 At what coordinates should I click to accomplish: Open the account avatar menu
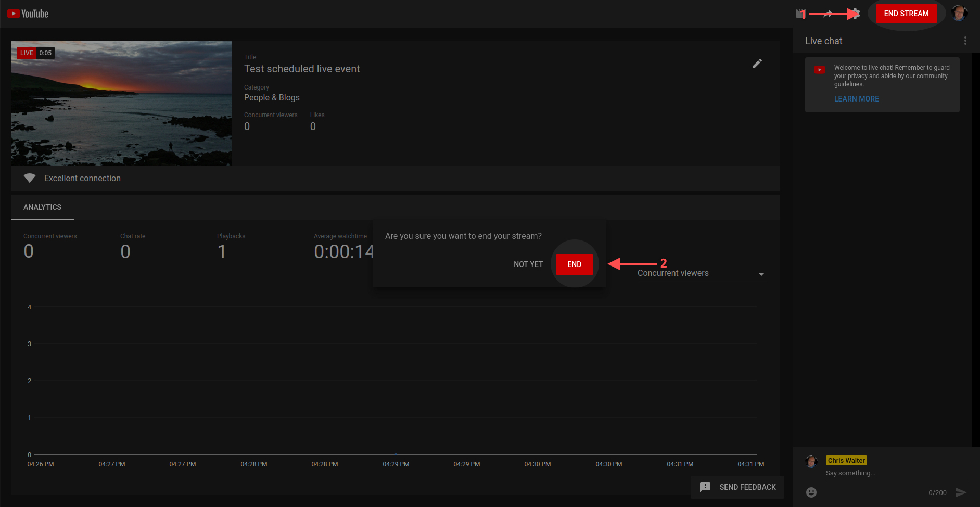pos(959,14)
